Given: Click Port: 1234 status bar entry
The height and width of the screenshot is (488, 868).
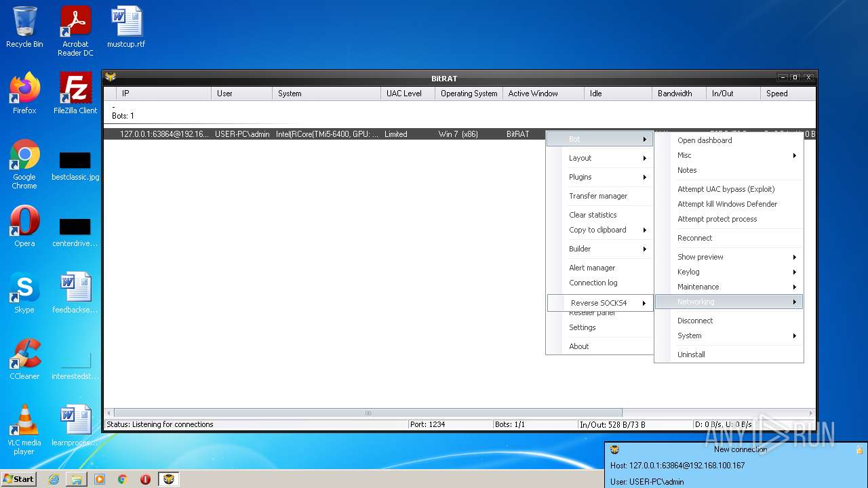Looking at the screenshot, I should coord(450,424).
